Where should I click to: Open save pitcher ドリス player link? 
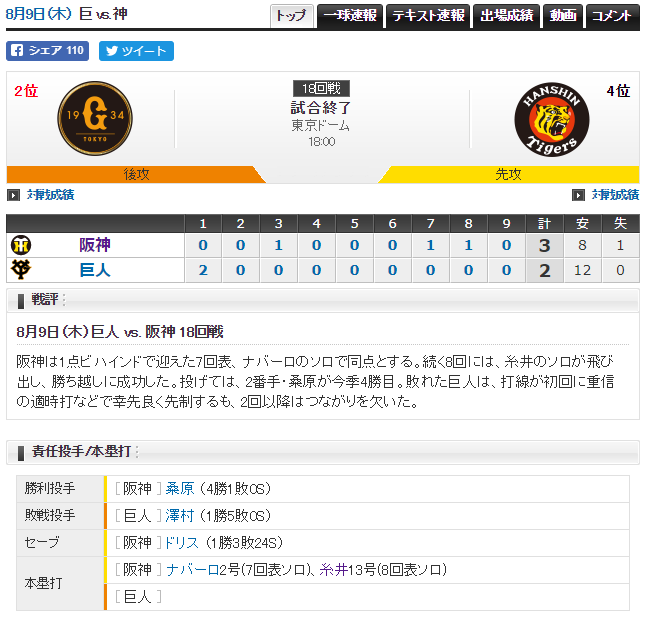tap(182, 542)
